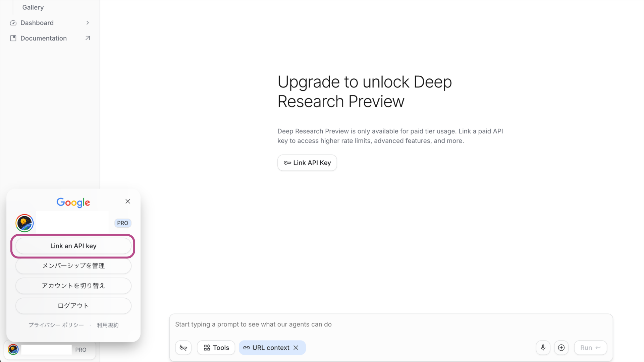Open the Dashboard sidebar entry

[x=50, y=23]
